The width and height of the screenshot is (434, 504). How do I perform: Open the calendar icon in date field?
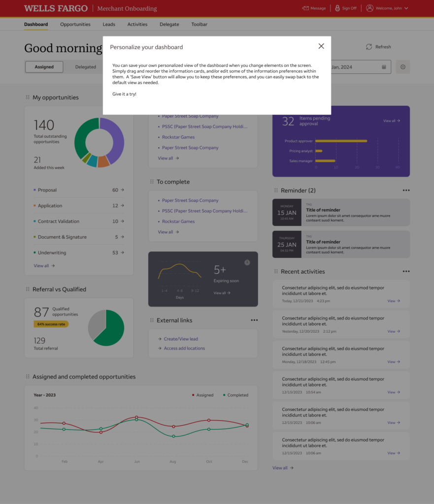point(384,67)
